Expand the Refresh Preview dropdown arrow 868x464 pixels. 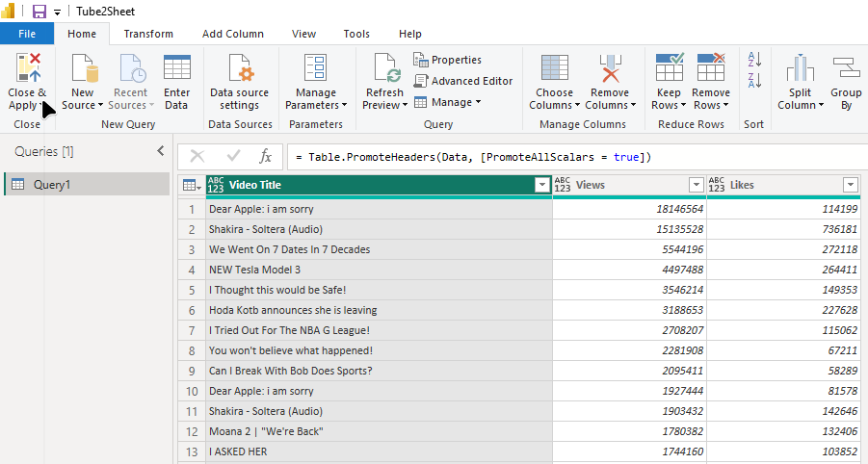pos(405,105)
